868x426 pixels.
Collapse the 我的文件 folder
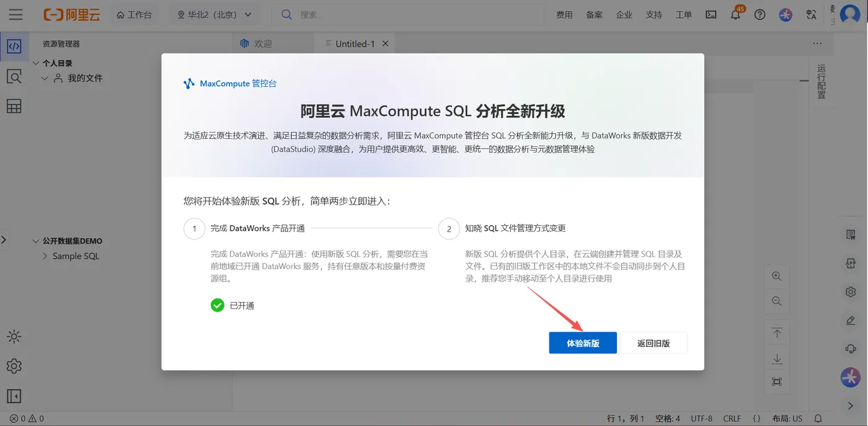45,79
